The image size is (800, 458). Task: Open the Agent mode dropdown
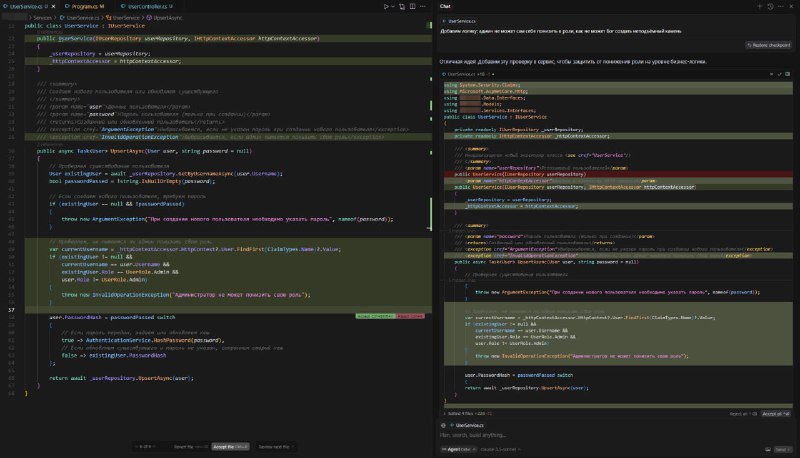(459, 449)
